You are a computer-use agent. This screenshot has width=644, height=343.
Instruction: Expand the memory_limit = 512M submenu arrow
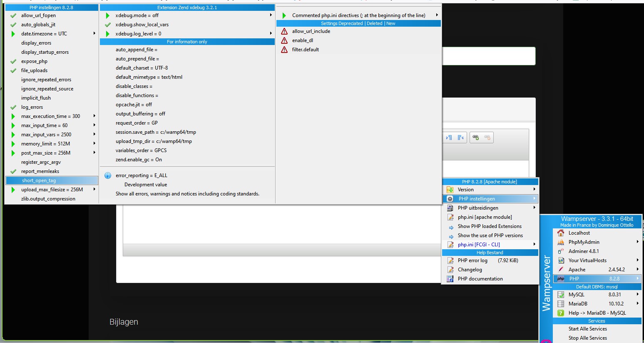[x=94, y=144]
